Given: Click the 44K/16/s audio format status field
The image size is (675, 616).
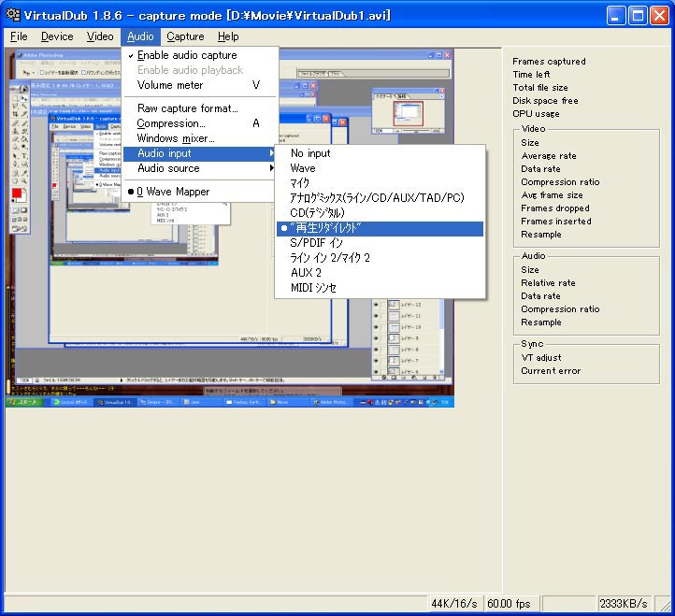Looking at the screenshot, I should point(455,603).
